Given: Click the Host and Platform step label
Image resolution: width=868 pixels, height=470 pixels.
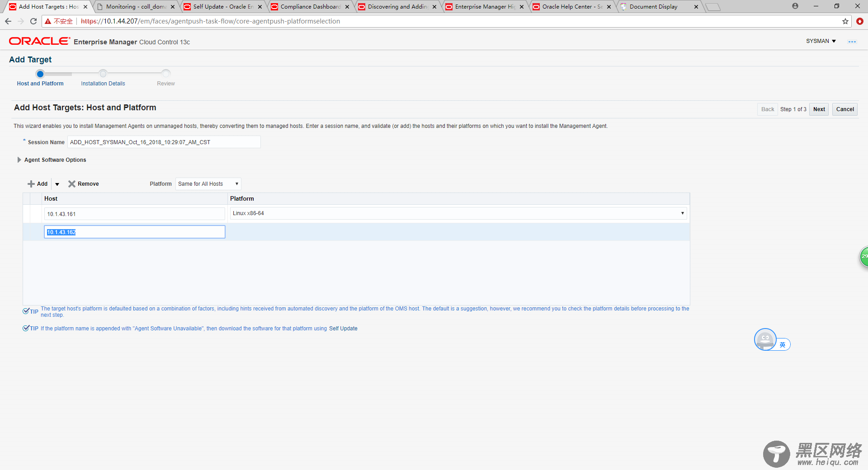Looking at the screenshot, I should 40,84.
